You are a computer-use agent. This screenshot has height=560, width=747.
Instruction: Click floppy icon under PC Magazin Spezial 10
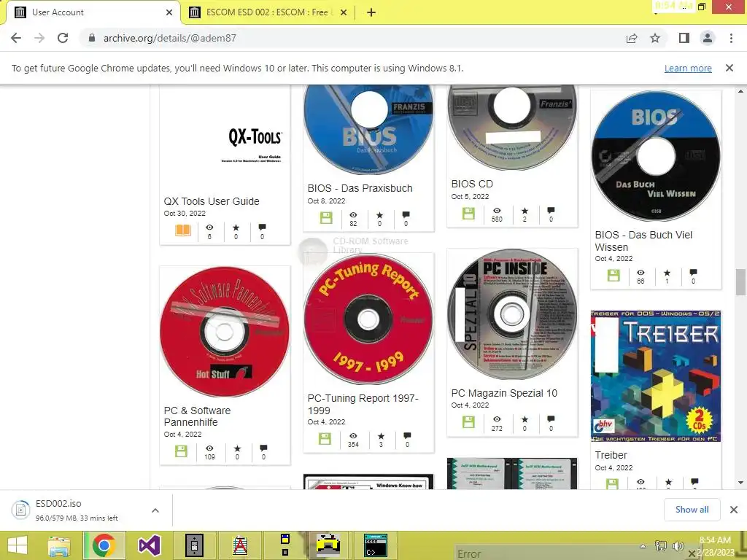pyautogui.click(x=468, y=422)
